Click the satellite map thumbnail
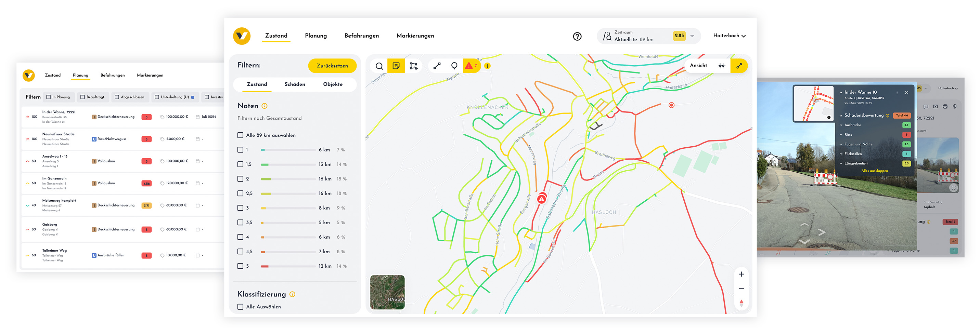 click(387, 292)
